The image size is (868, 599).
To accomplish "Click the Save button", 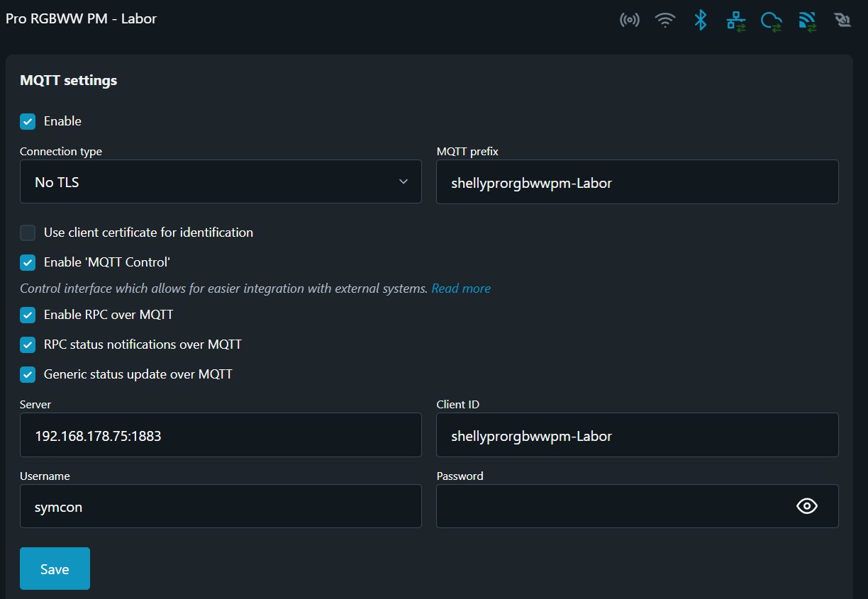I will tap(55, 569).
